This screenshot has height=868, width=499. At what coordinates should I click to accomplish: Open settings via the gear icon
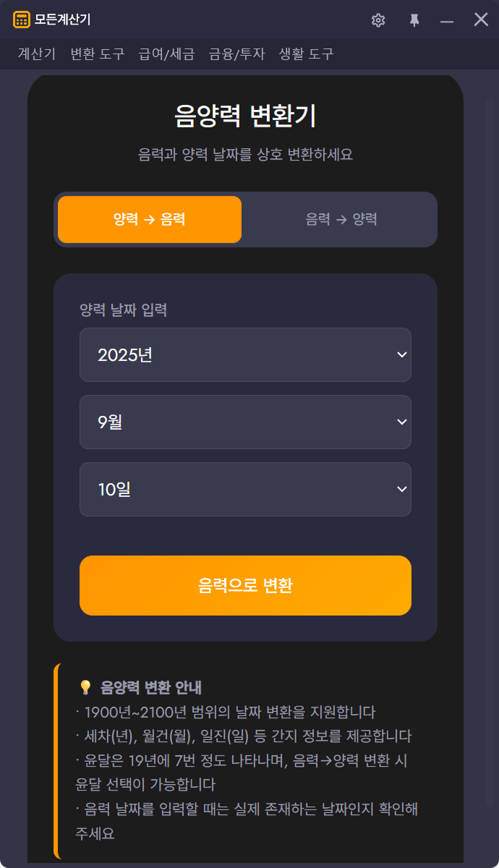pyautogui.click(x=378, y=20)
